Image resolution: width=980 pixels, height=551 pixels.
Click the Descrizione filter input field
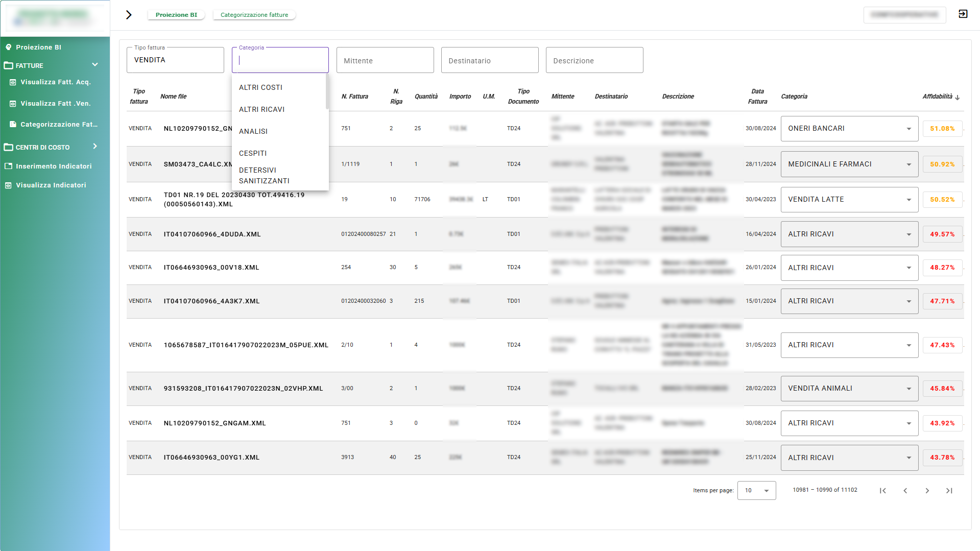[594, 60]
